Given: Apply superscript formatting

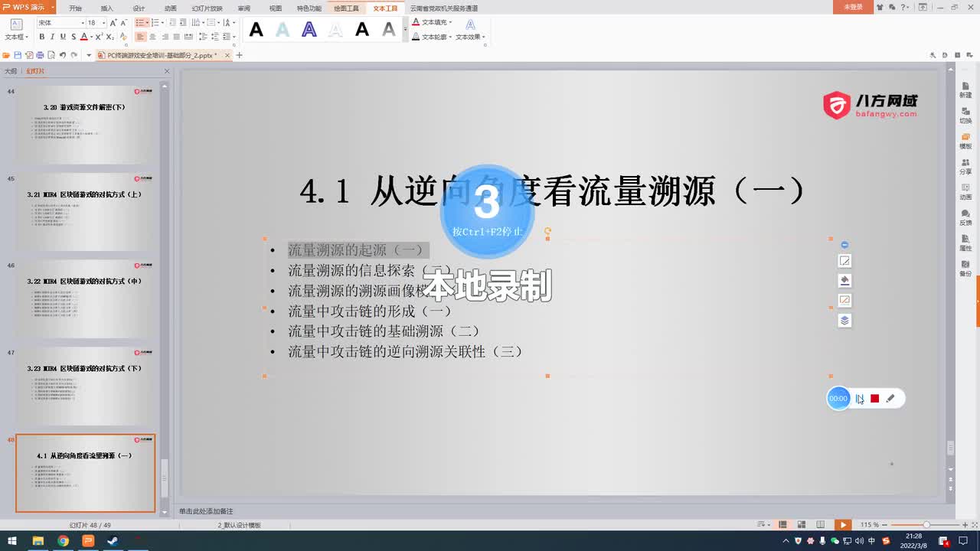Looking at the screenshot, I should click(98, 37).
